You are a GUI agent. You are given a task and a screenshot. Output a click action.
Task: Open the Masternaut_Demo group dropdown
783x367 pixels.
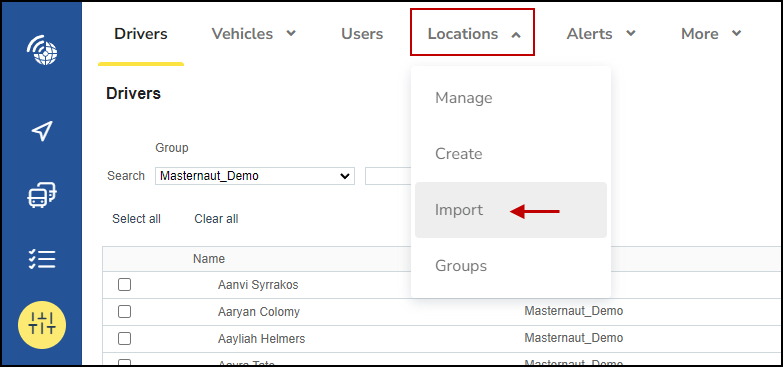tap(255, 176)
